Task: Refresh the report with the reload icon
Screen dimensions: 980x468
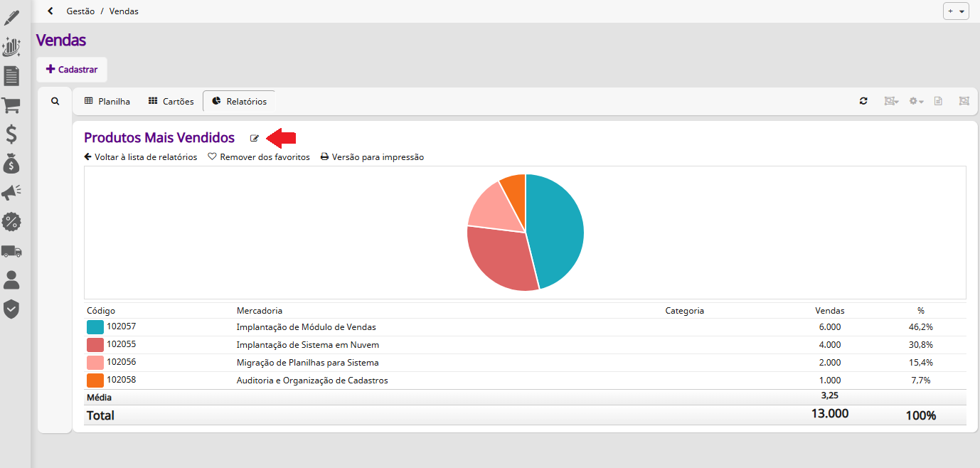Action: tap(863, 101)
